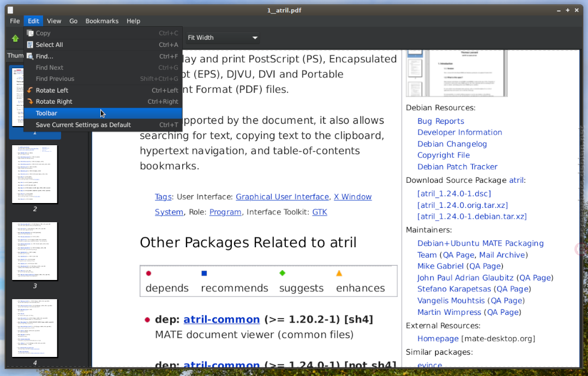
Task: Open the Mike Gabriel maintainer link
Action: click(x=440, y=266)
